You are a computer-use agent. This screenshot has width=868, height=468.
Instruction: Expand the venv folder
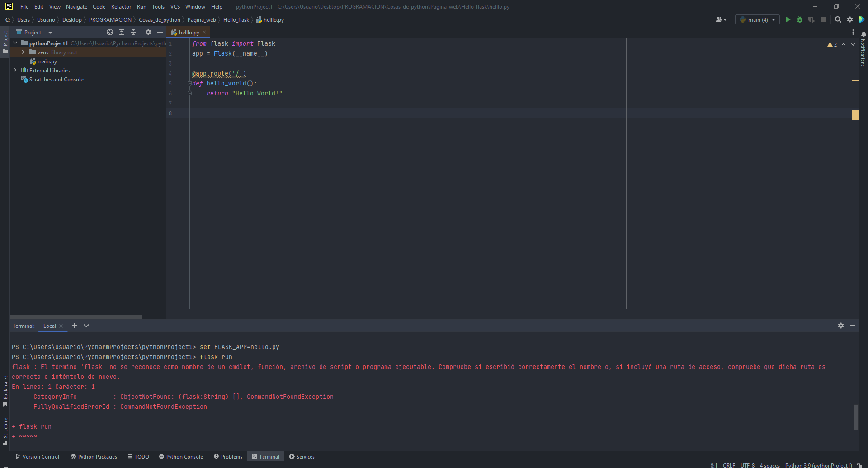click(23, 52)
